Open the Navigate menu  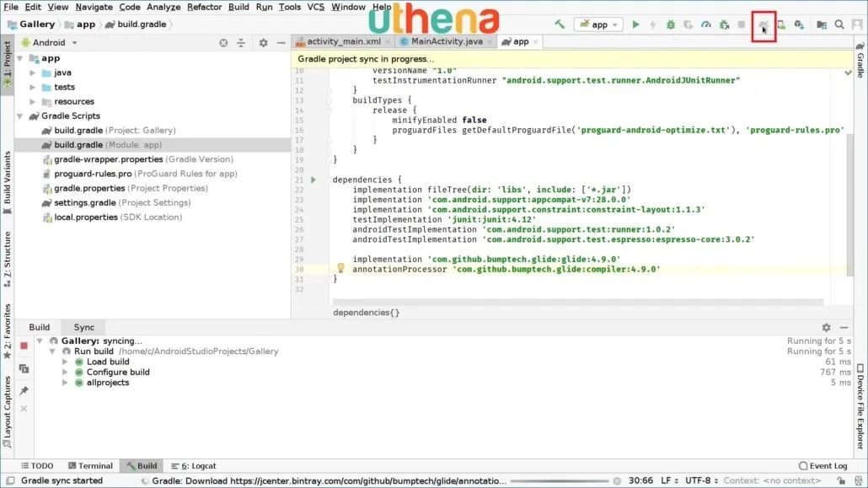coord(94,8)
